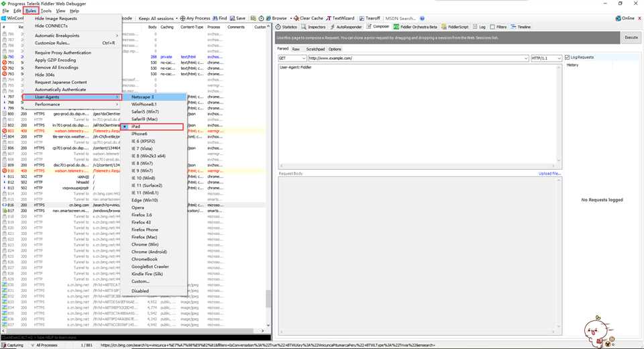Expand the Performance submenu
The width and height of the screenshot is (644, 349).
click(x=72, y=105)
